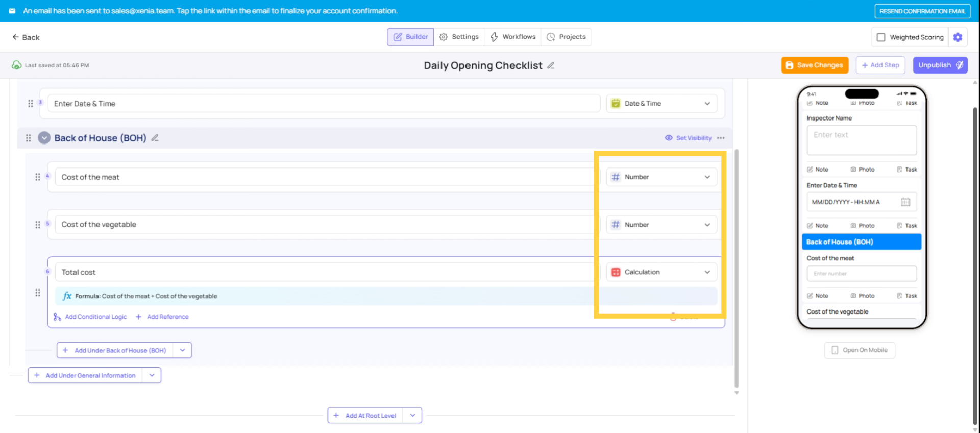
Task: Expand the Add At Root Level dropdown arrow
Action: click(x=412, y=415)
